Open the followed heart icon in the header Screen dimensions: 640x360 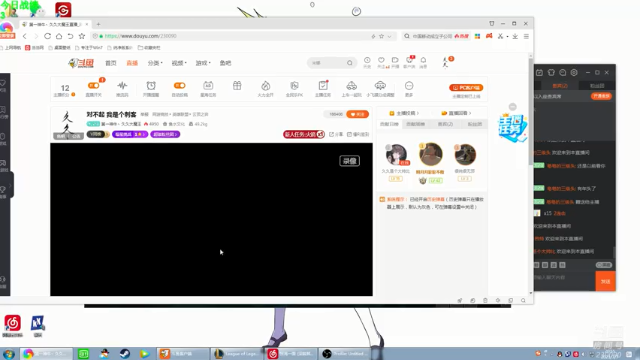point(381,60)
